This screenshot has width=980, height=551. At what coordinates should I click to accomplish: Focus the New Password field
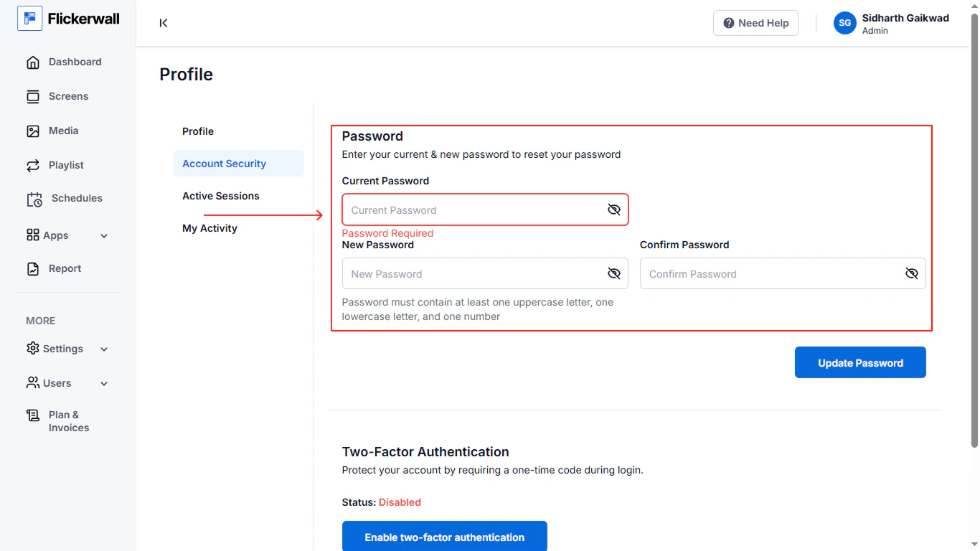485,273
